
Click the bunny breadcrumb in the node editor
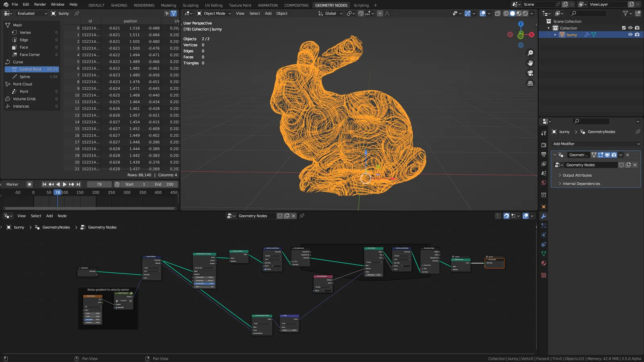coord(19,227)
